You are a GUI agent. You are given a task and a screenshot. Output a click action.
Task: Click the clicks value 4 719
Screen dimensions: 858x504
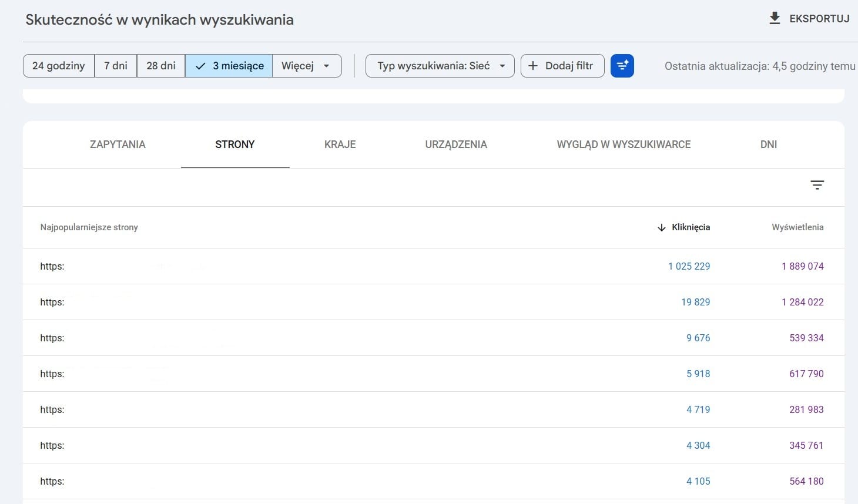tap(698, 409)
